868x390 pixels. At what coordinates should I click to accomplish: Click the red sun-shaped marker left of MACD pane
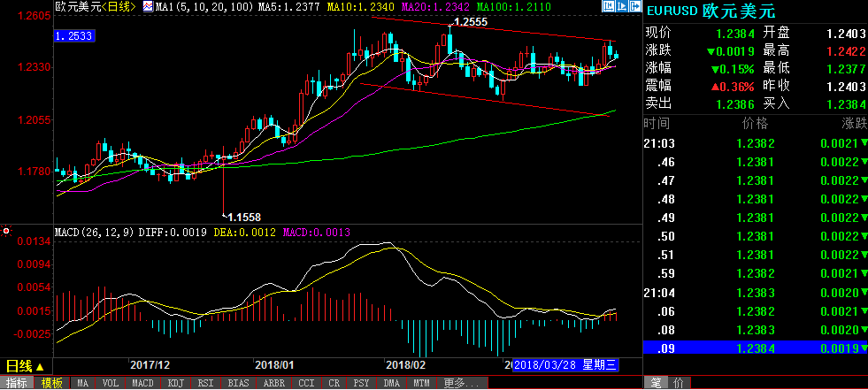click(7, 231)
